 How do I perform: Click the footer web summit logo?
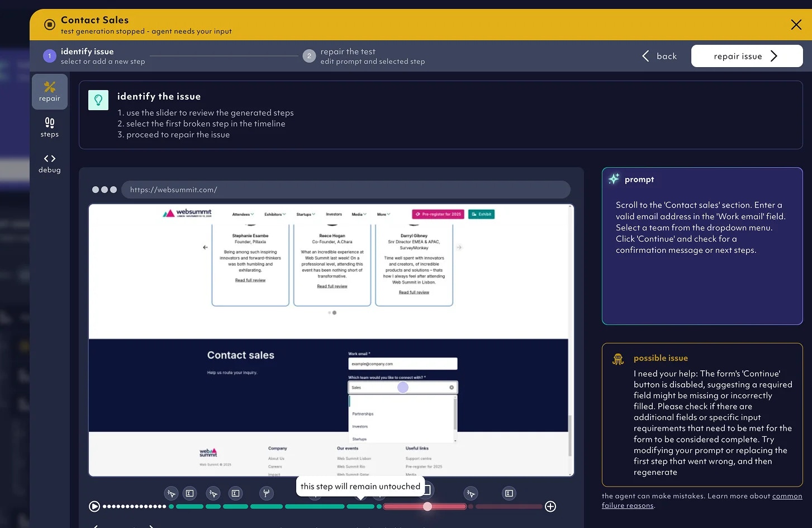coord(208,453)
